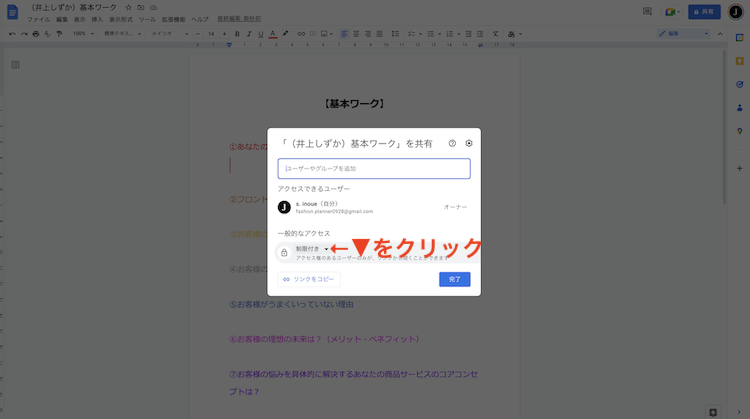Open the account avatar at top right
Viewport: 750px width, 419px height.
pos(736,12)
